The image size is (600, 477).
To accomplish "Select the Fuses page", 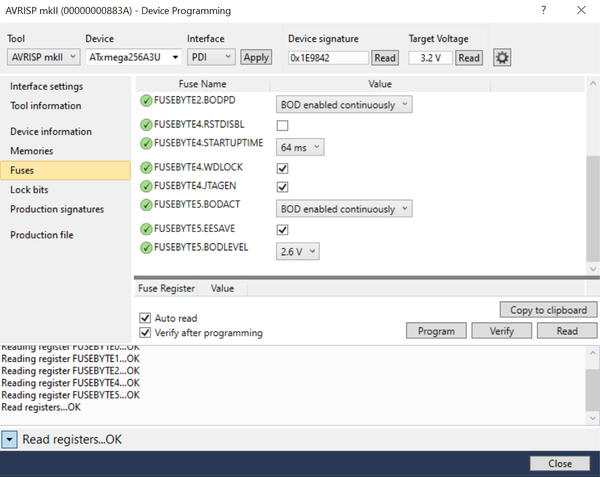I will coord(65,171).
